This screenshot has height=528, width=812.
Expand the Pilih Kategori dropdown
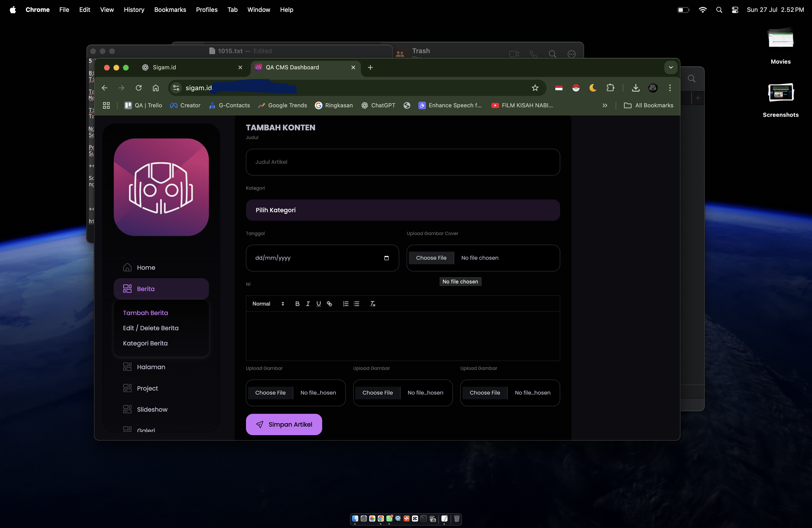click(403, 210)
